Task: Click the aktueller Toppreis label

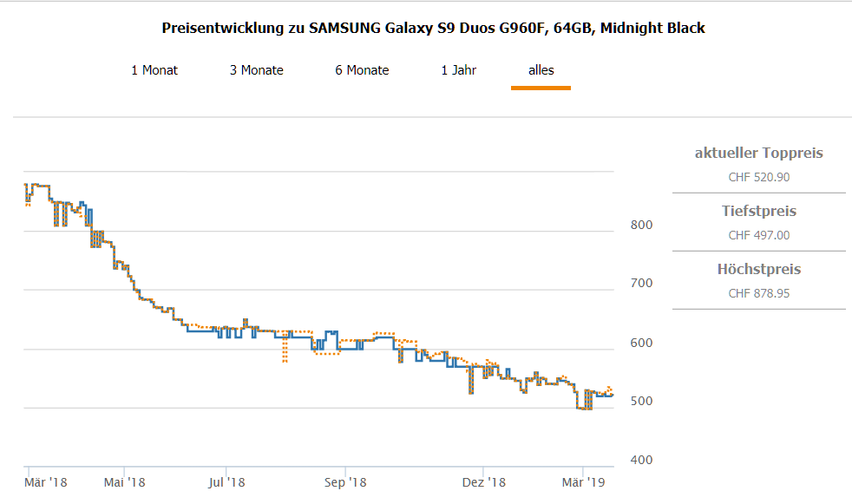Action: [758, 154]
